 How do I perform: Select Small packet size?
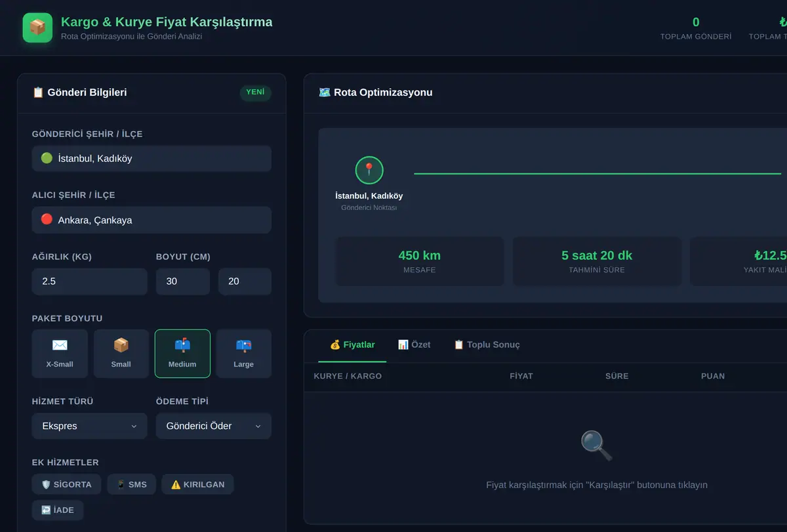coord(121,354)
